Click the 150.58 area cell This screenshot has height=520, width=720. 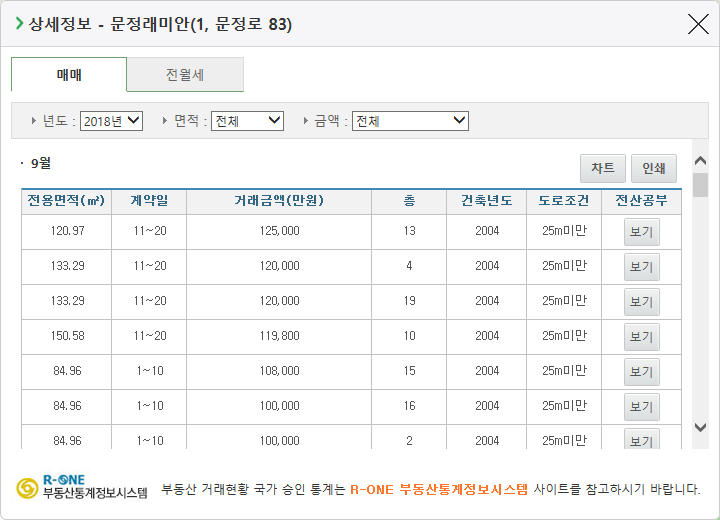point(67,336)
